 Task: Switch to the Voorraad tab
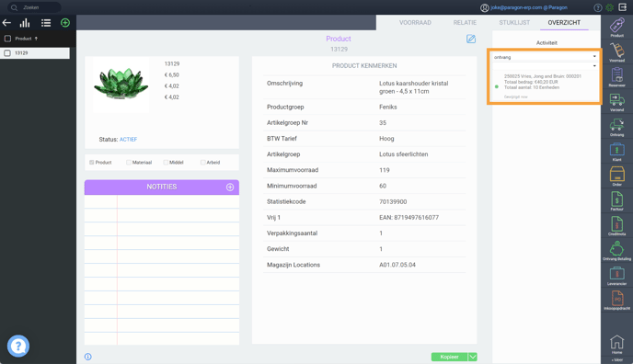click(415, 23)
